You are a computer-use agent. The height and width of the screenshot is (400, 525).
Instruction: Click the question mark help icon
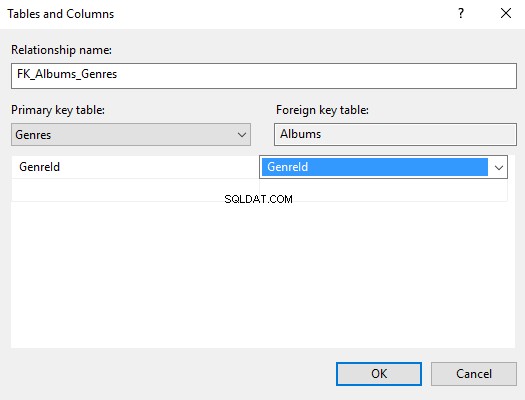click(x=461, y=13)
